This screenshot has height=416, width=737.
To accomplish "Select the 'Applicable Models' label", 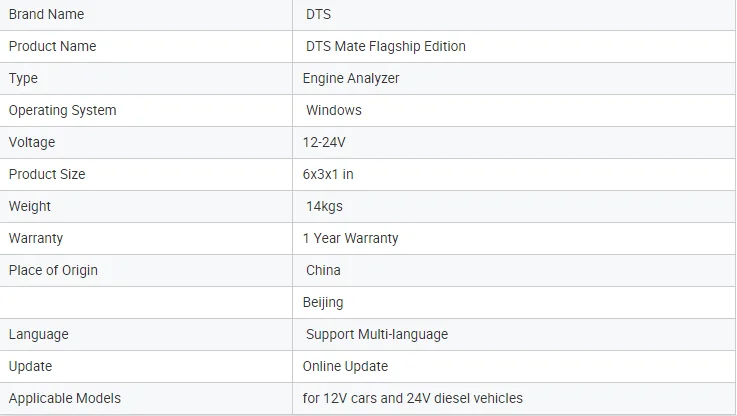I will click(64, 398).
